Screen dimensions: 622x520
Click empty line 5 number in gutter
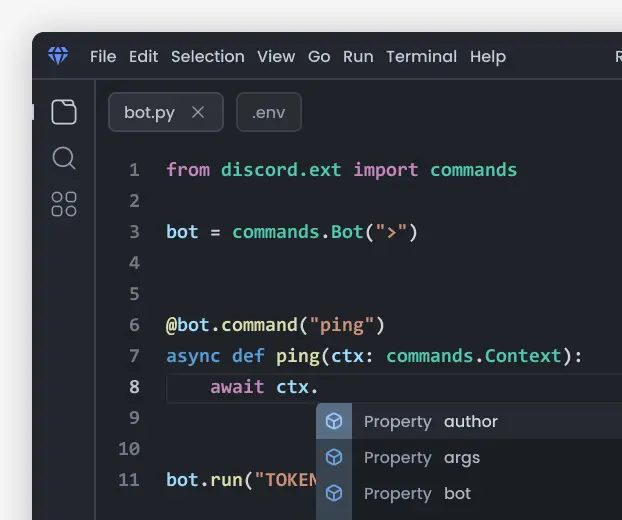click(134, 294)
